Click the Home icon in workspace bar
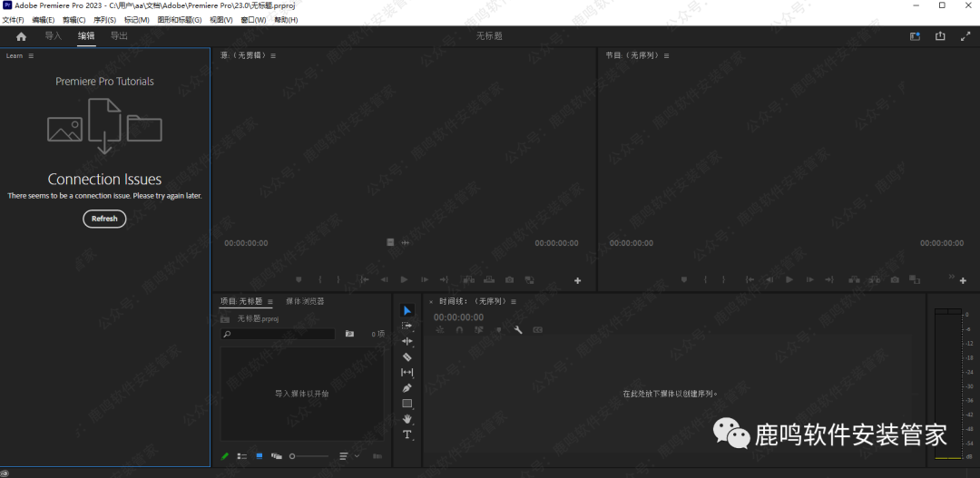 21,36
